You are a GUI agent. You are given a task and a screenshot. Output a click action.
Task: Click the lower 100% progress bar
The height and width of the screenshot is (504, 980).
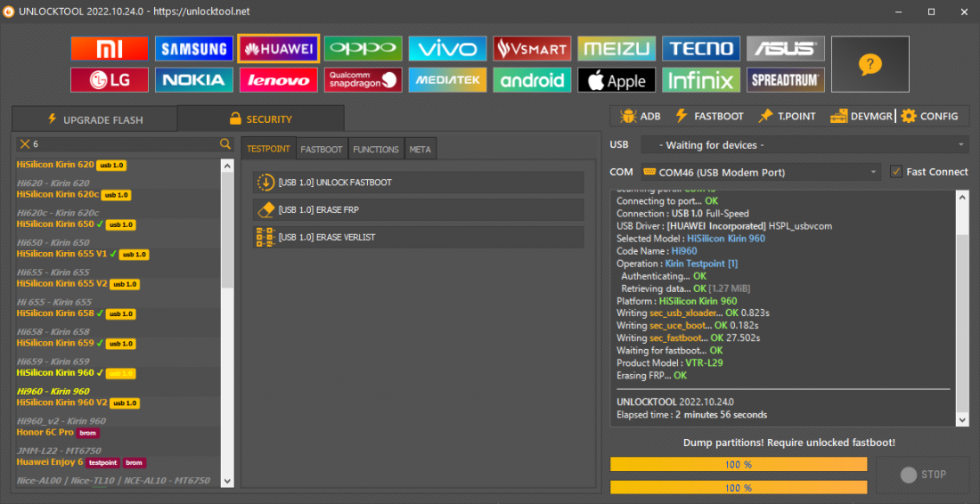pyautogui.click(x=739, y=488)
